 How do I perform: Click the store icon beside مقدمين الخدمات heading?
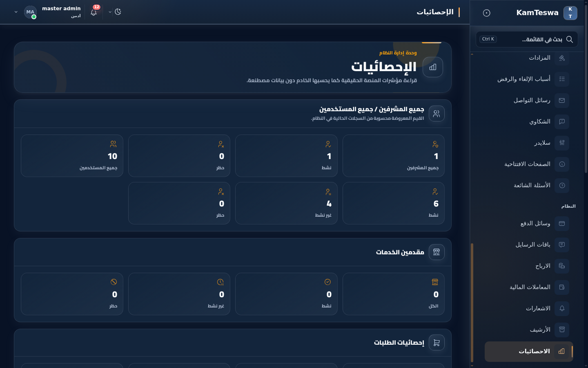437,252
